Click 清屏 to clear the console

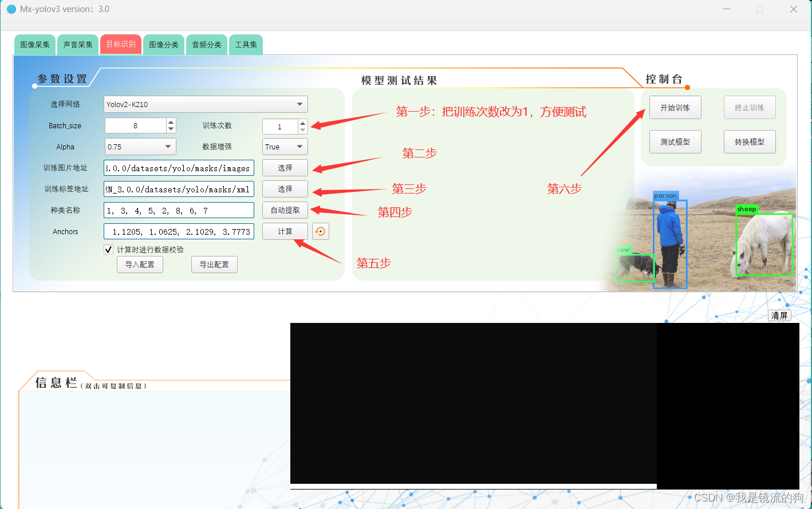[x=779, y=315]
